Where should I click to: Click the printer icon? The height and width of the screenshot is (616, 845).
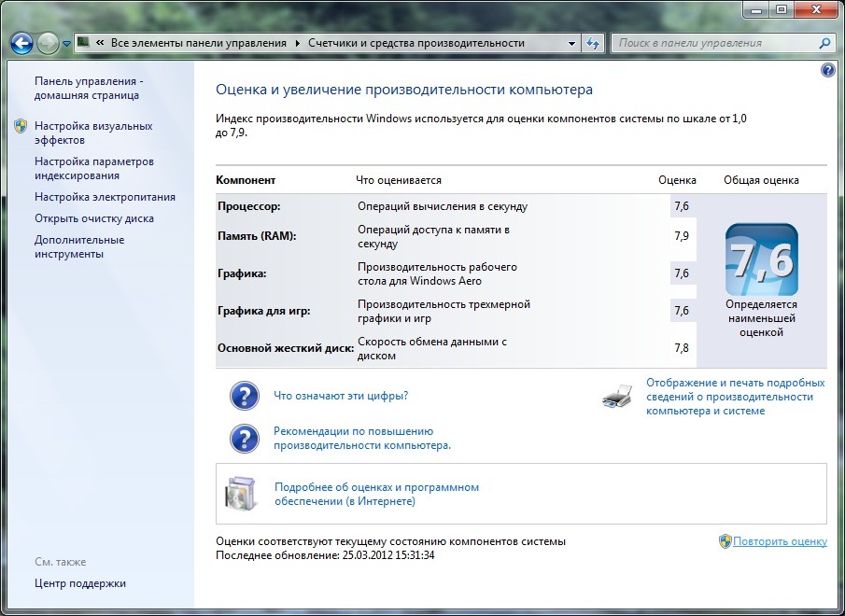[x=617, y=397]
